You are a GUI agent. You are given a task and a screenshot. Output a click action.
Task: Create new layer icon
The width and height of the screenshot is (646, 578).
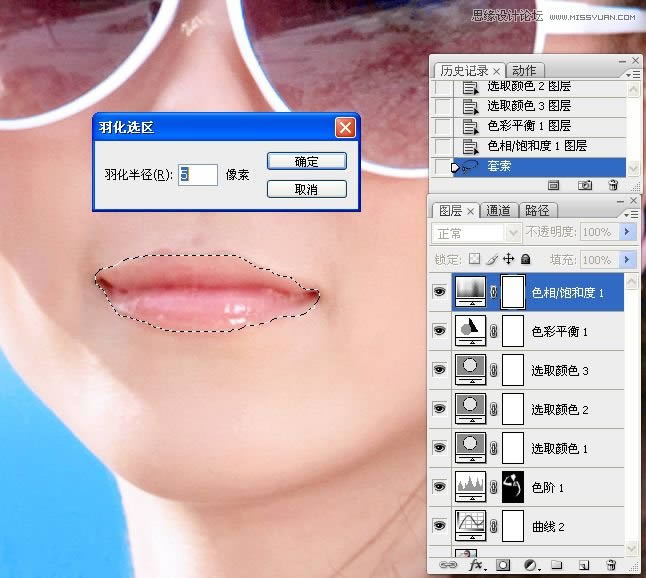coord(584,565)
